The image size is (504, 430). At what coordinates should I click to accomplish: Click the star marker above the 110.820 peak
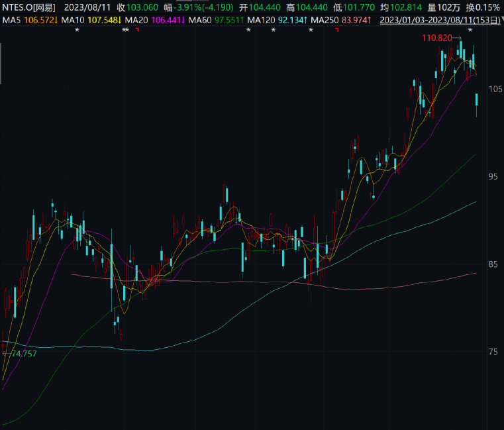click(x=470, y=30)
